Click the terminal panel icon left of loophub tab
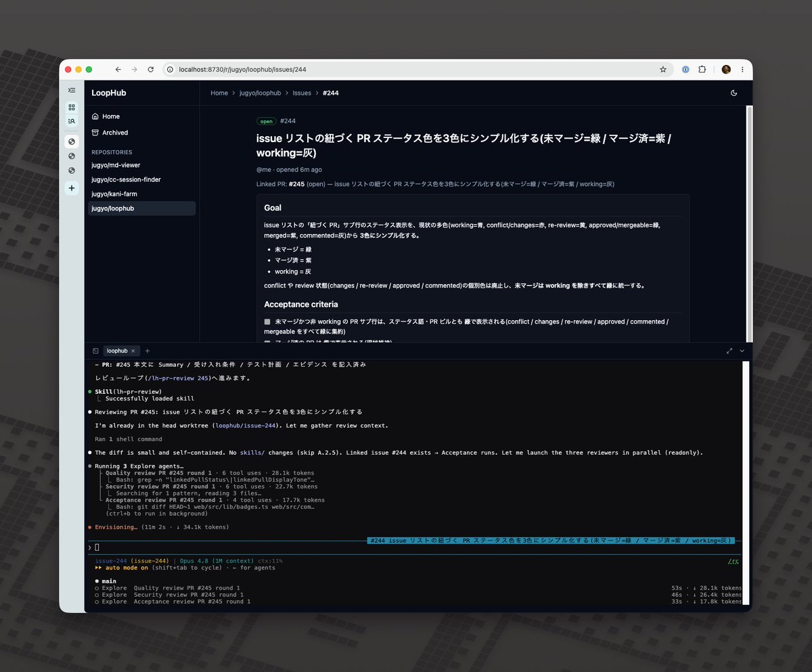812x672 pixels. click(x=95, y=351)
